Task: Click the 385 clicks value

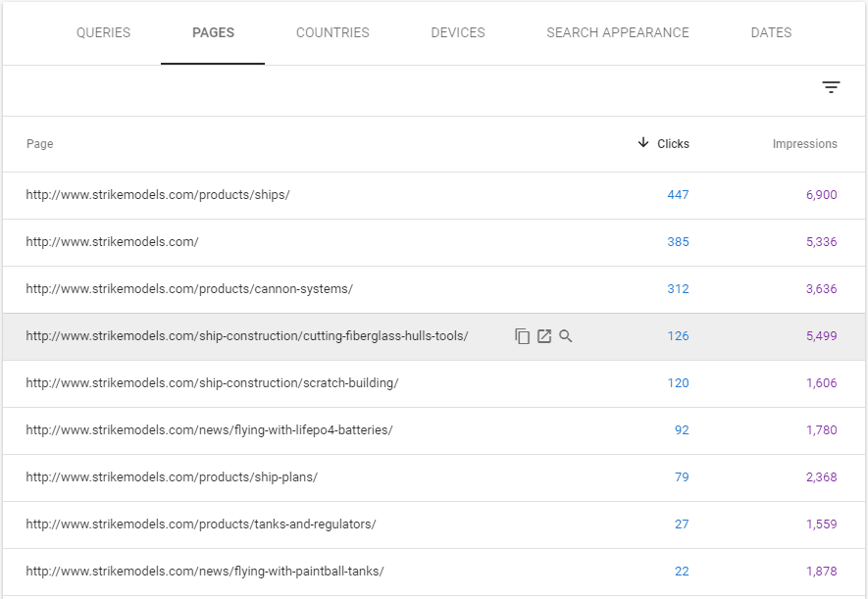Action: click(678, 242)
